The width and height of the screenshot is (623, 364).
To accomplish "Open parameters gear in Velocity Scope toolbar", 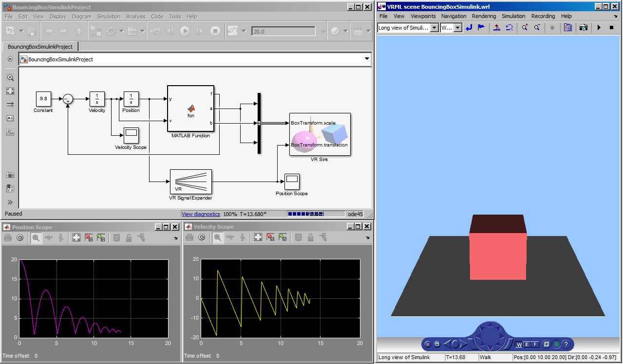I will 201,237.
